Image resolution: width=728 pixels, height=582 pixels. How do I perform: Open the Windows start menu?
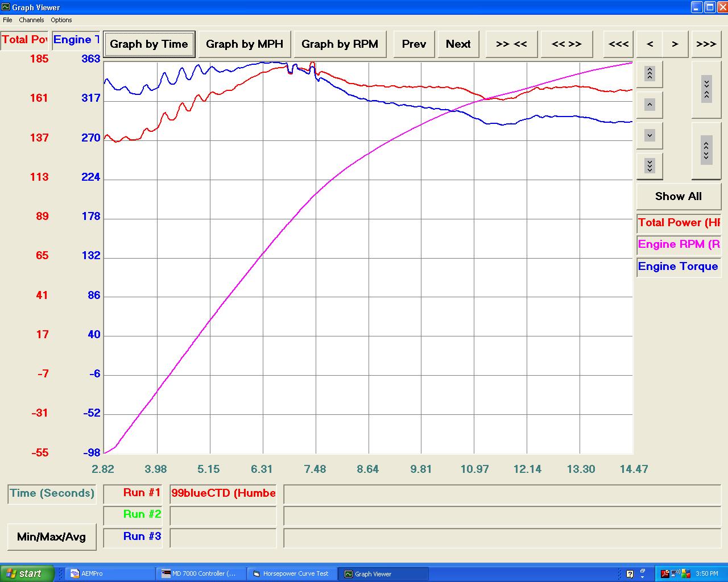[x=27, y=573]
